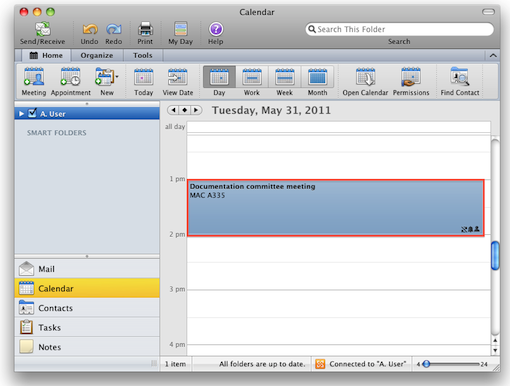Uncheck the A. User calendar checkbox
The width and height of the screenshot is (510, 386).
[x=32, y=113]
